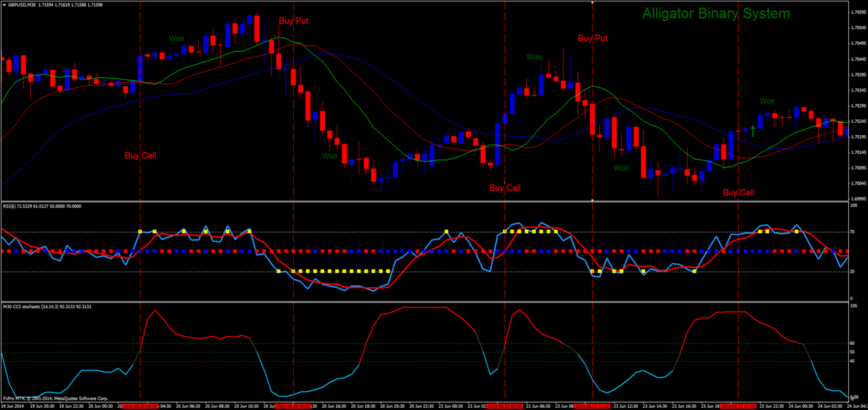Click the 105 level on CCI scale

854,306
